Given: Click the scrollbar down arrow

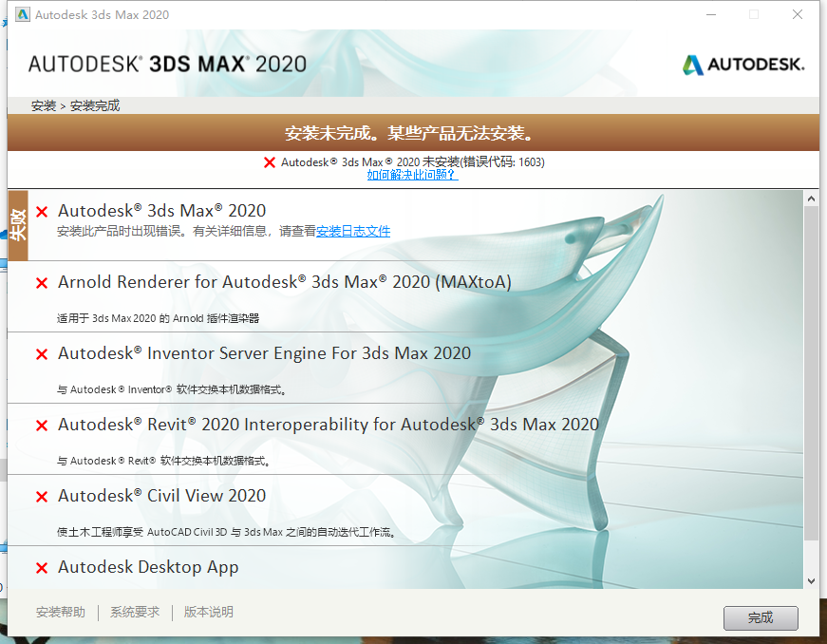Looking at the screenshot, I should pyautogui.click(x=810, y=580).
